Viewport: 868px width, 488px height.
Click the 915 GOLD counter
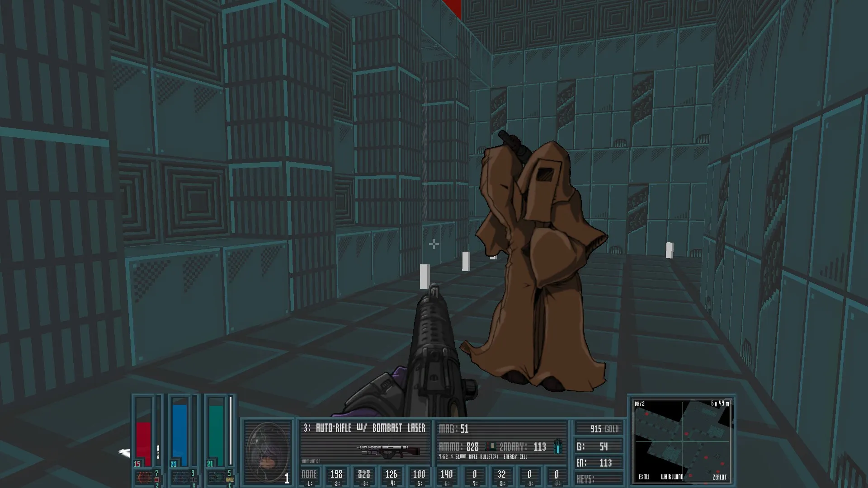pyautogui.click(x=599, y=429)
